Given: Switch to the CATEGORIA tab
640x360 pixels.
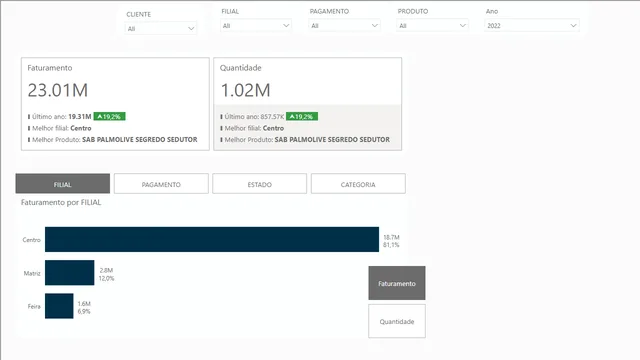Looking at the screenshot, I should (358, 184).
